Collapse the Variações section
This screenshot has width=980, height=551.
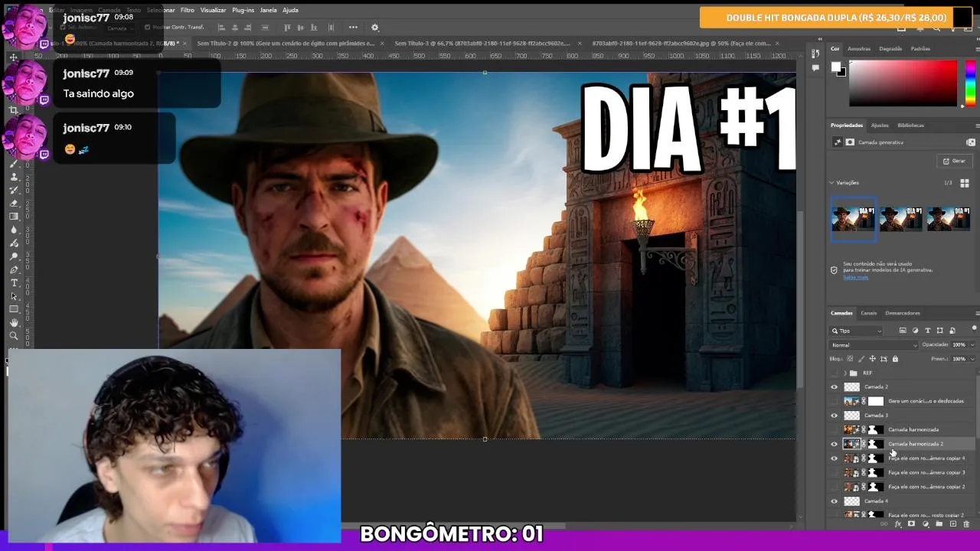pos(831,183)
